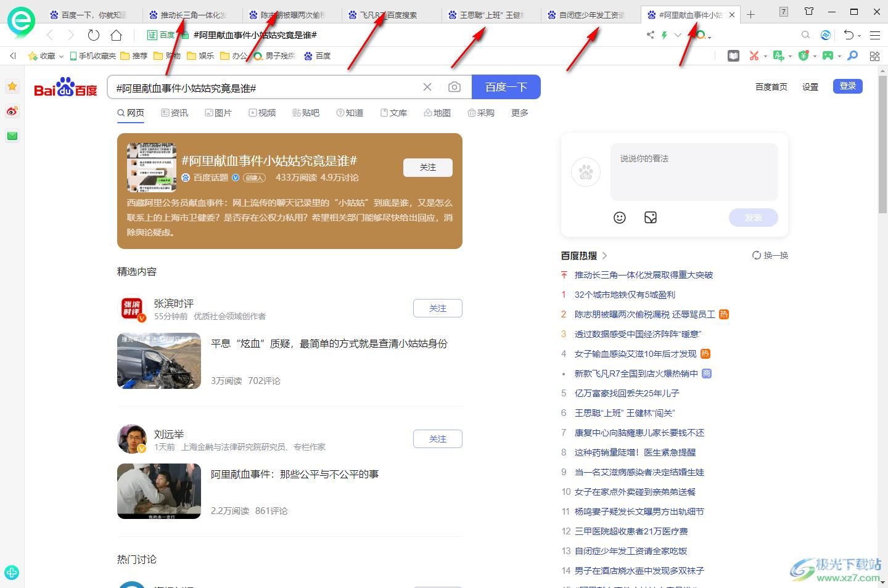This screenshot has height=588, width=888.
Task: Click the 说说你的看法 comment input field
Action: (694, 172)
